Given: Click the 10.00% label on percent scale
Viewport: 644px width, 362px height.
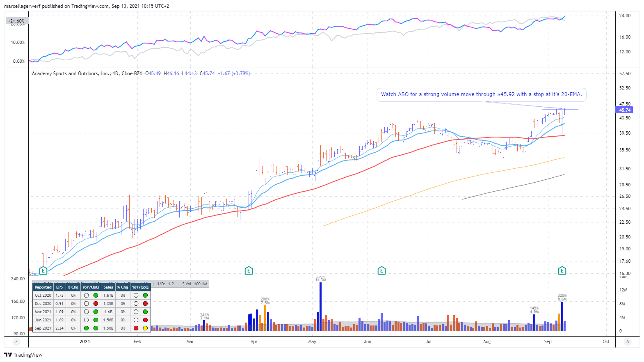Looking at the screenshot, I should tap(18, 42).
